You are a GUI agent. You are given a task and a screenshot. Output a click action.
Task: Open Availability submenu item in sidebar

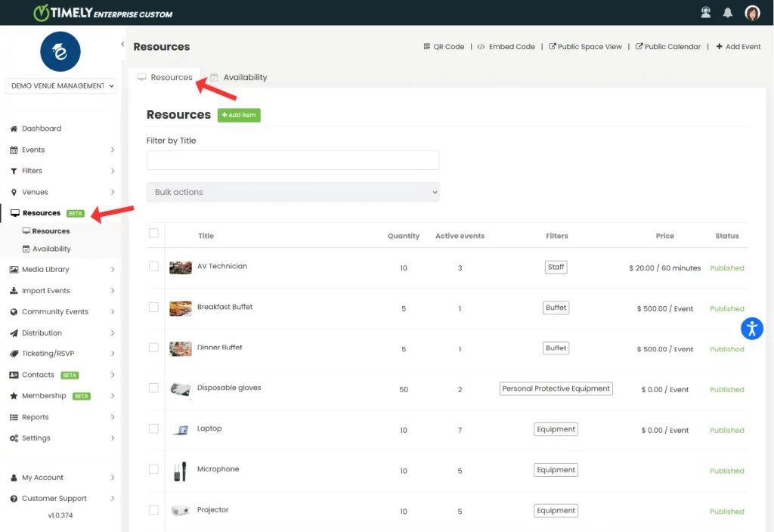(x=47, y=249)
